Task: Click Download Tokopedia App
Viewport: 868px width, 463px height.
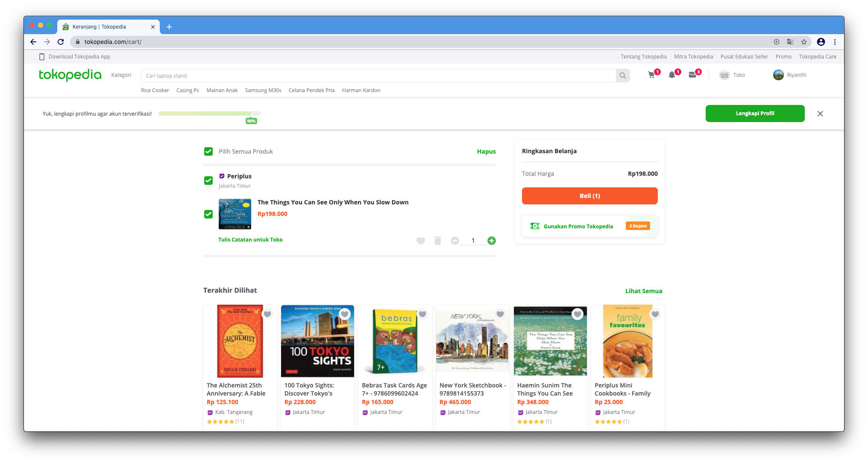Action: point(75,57)
